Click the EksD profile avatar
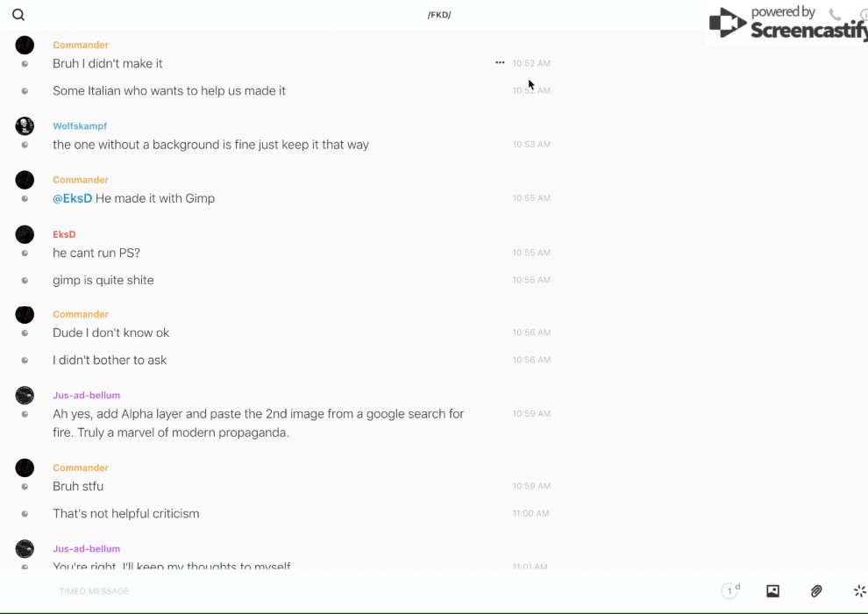This screenshot has height=614, width=868. pyautogui.click(x=25, y=234)
